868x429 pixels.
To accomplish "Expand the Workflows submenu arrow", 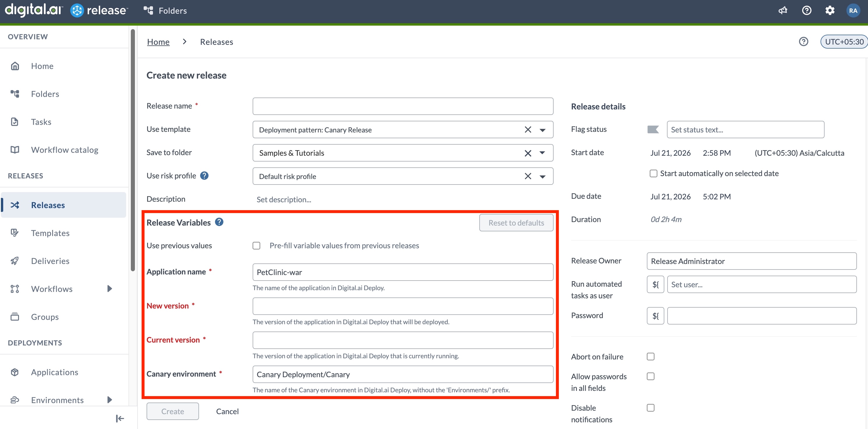I will (110, 289).
